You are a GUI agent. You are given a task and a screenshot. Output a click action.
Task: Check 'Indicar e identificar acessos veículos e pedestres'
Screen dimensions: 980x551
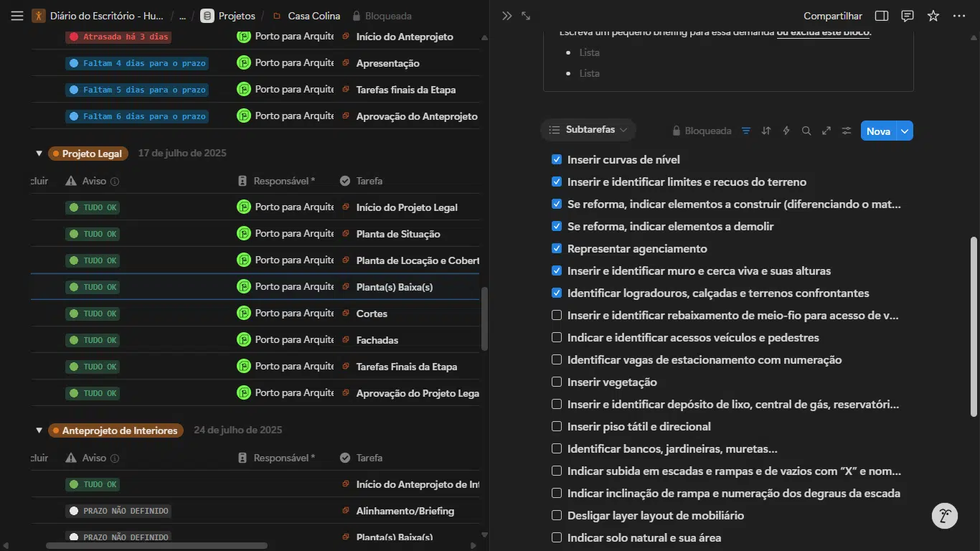coord(557,337)
